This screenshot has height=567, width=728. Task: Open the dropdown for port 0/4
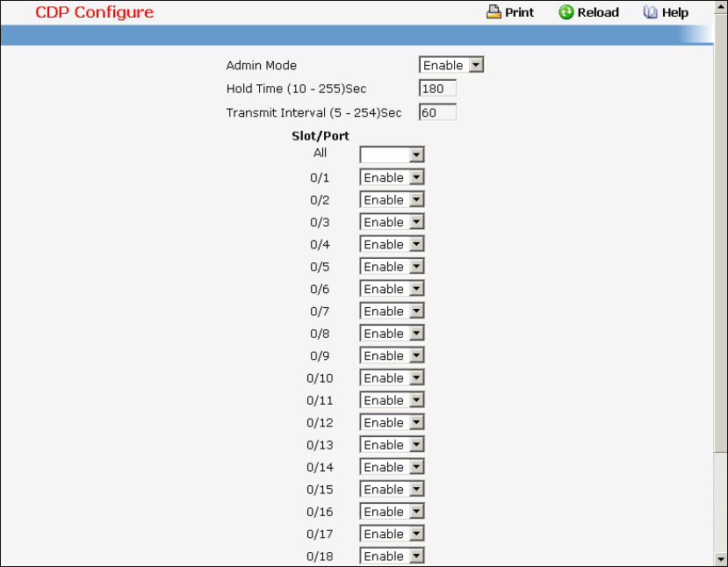pyautogui.click(x=392, y=244)
